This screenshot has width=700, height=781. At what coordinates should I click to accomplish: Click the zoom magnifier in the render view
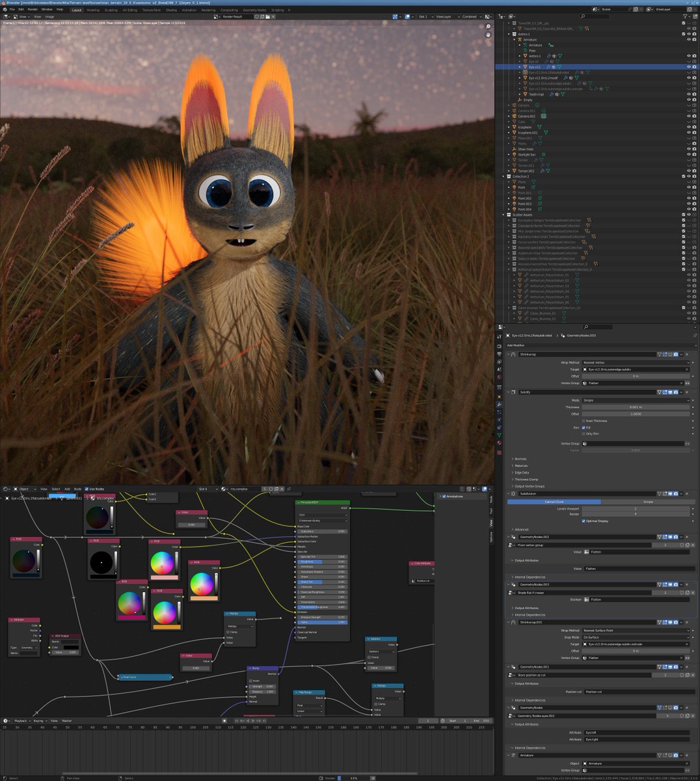click(488, 27)
